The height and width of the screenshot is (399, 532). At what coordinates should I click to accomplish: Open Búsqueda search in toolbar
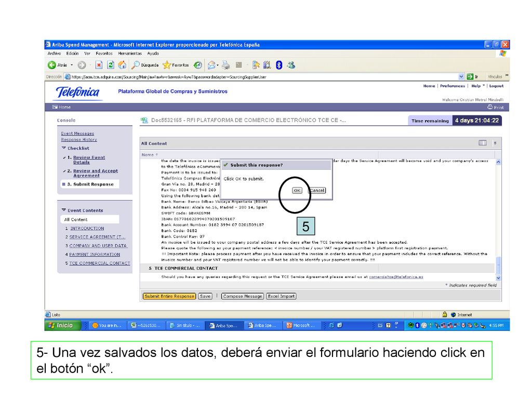click(x=145, y=65)
